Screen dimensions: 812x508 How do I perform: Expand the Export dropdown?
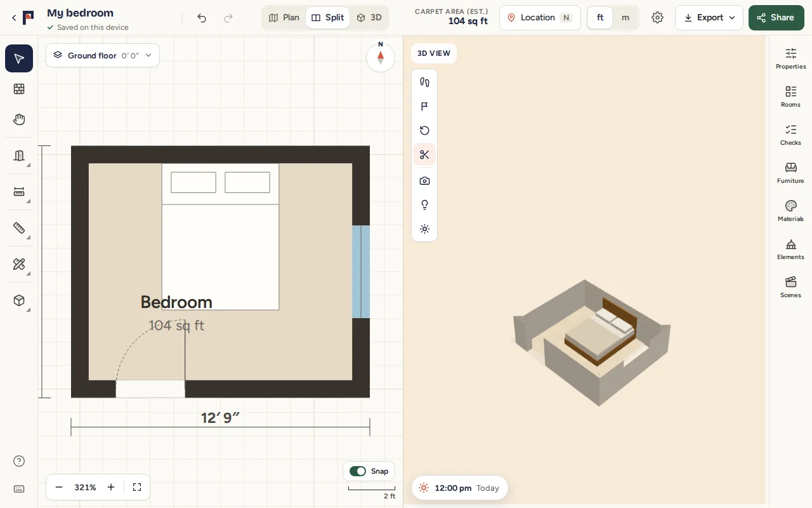pos(709,18)
